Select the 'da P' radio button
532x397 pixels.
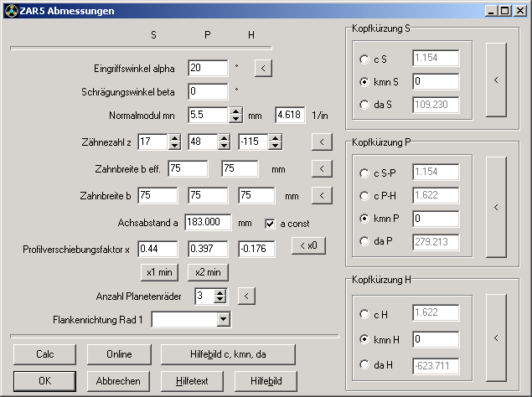pyautogui.click(x=364, y=241)
